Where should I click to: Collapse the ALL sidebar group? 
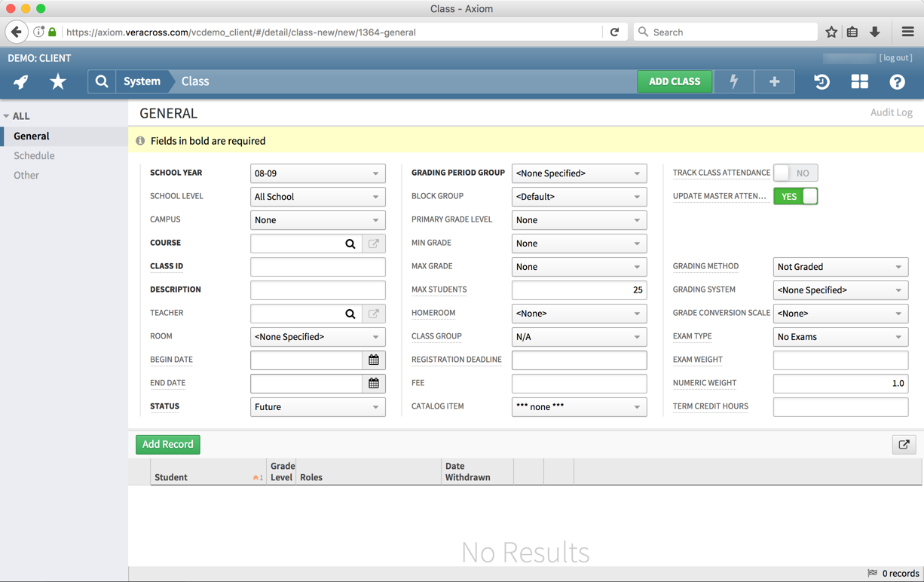[17, 116]
